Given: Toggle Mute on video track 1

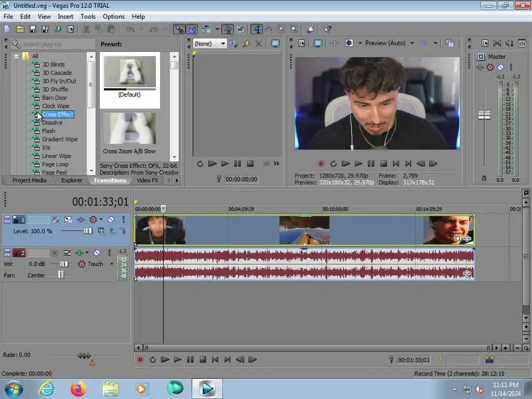Looking at the screenshot, I should 111,220.
